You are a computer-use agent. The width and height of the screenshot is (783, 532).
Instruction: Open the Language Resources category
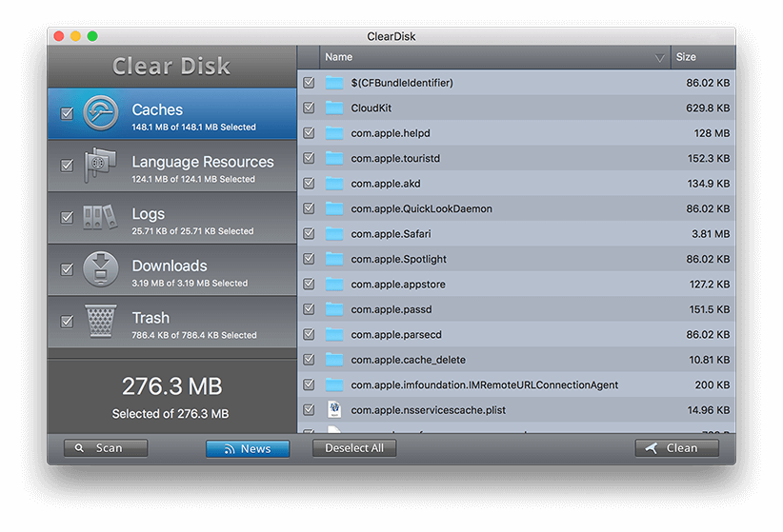click(172, 166)
